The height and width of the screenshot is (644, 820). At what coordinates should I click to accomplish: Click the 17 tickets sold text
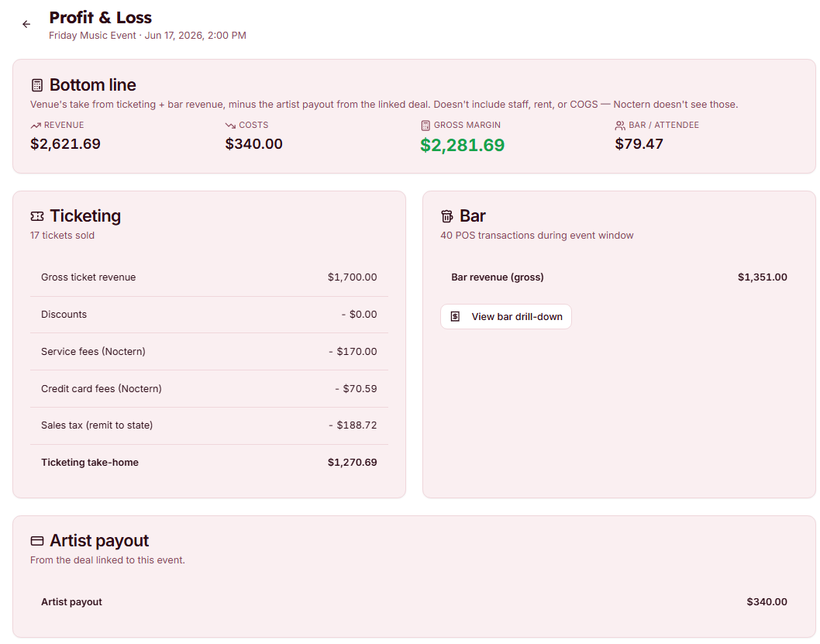(x=62, y=236)
